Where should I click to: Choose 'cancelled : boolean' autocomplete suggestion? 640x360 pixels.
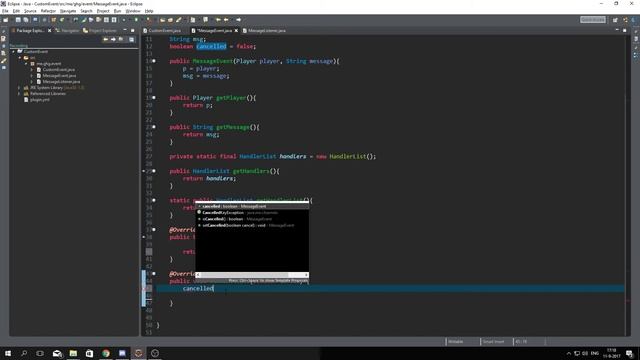(252, 207)
